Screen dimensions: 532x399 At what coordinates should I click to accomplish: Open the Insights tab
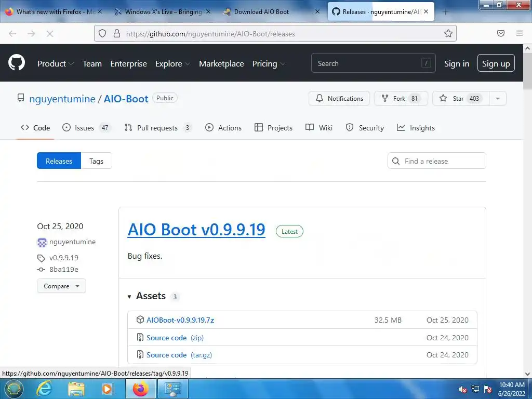coord(416,128)
